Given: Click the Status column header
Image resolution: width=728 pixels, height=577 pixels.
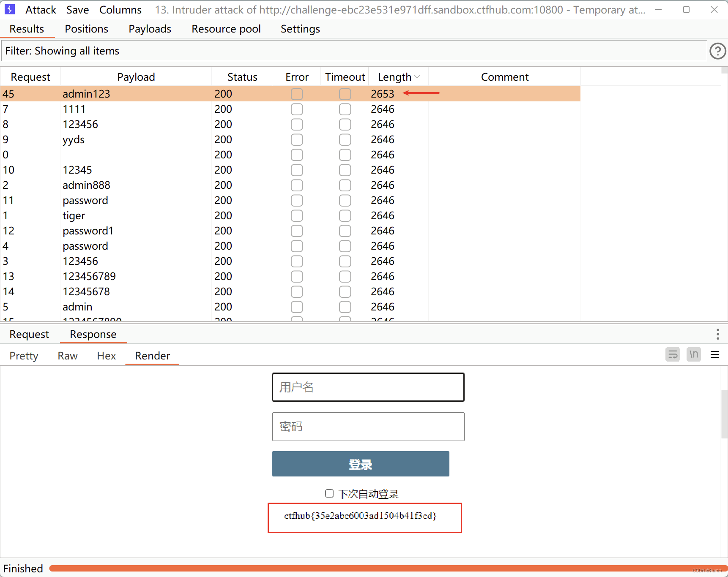Looking at the screenshot, I should [242, 77].
